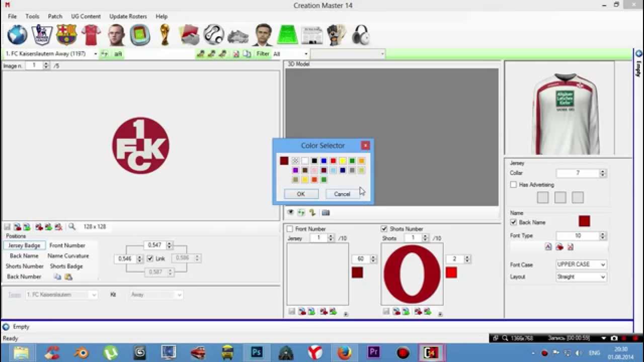Click the jersey number size field showing 60
Screen dimensions: 644x362
361,259
